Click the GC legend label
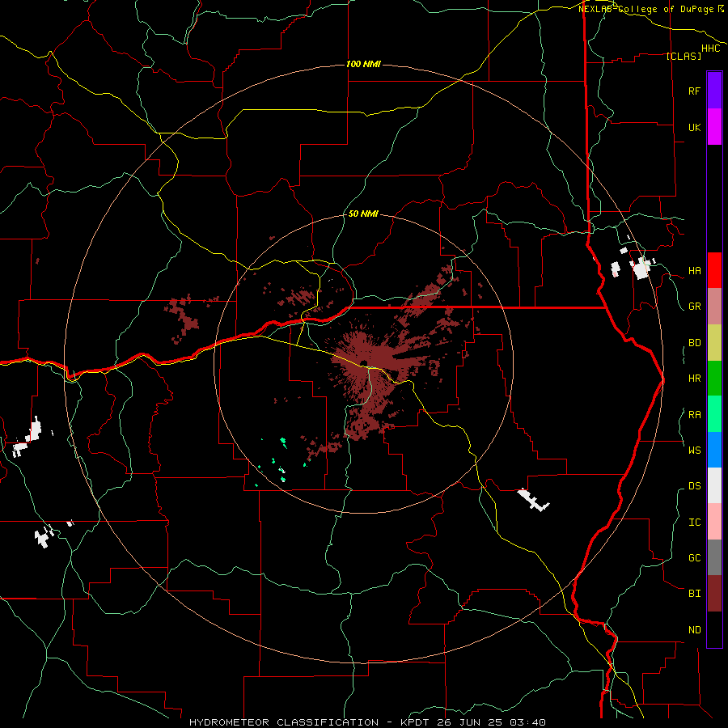Image resolution: width=728 pixels, height=728 pixels. tap(694, 557)
